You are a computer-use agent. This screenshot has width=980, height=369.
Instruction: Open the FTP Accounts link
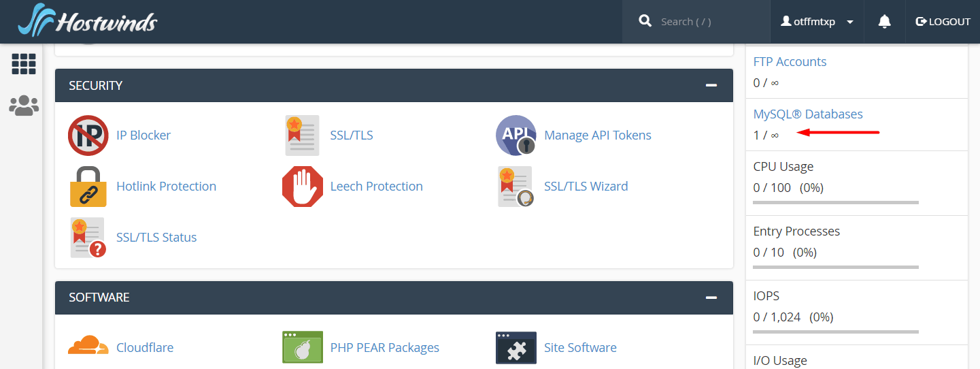[x=790, y=62]
